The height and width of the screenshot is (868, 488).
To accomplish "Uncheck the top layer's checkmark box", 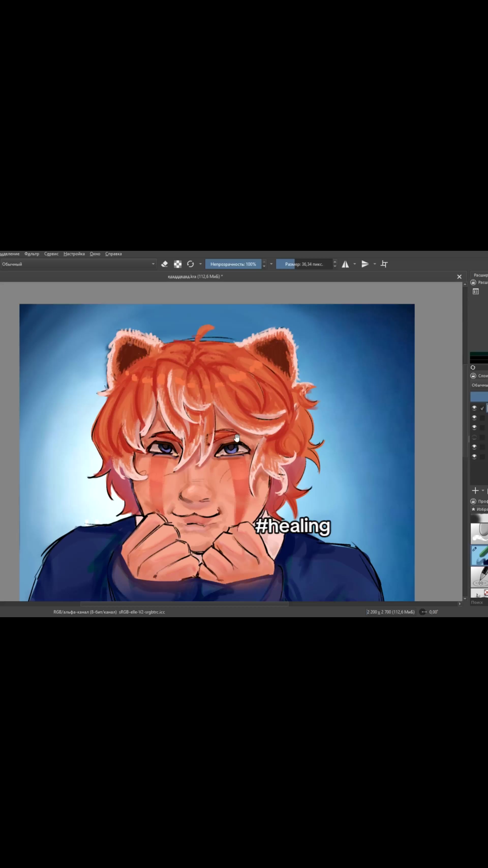I will pyautogui.click(x=482, y=408).
